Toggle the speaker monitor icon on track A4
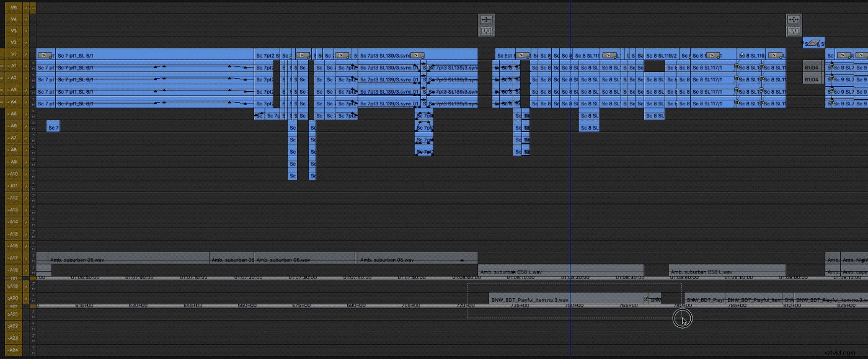The height and width of the screenshot is (359, 868). pyautogui.click(x=2, y=103)
